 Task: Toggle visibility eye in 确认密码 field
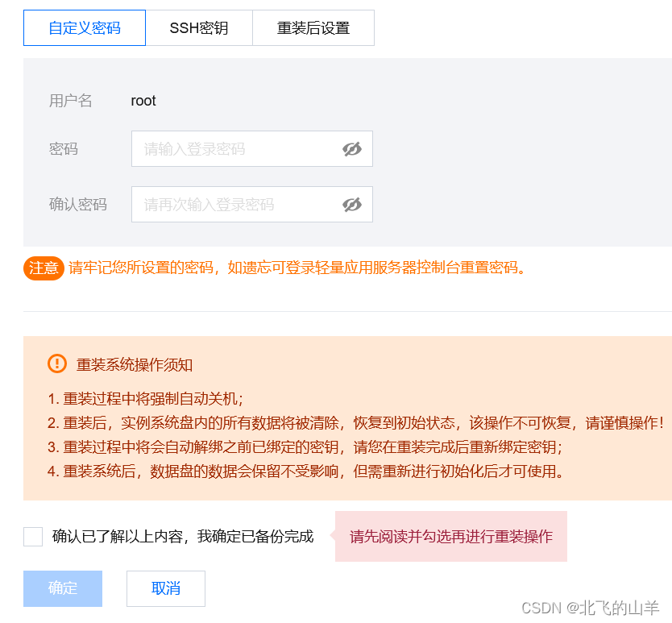click(x=352, y=205)
